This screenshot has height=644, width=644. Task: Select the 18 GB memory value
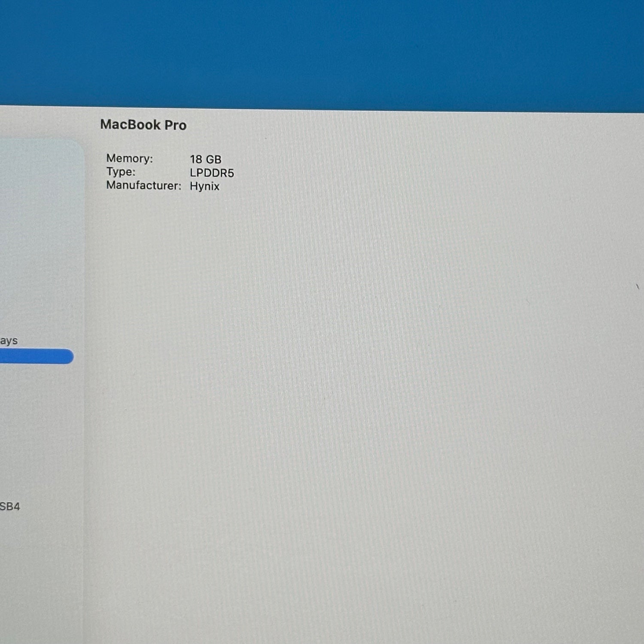[x=206, y=159]
